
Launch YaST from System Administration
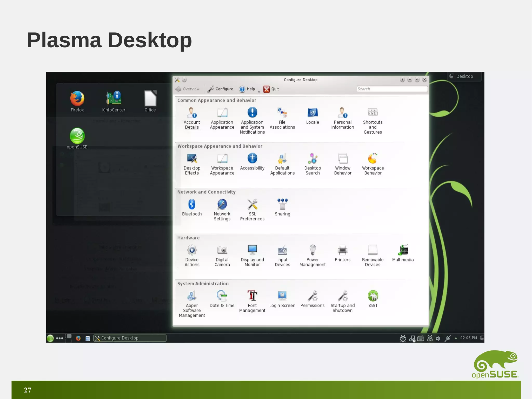coord(373,299)
